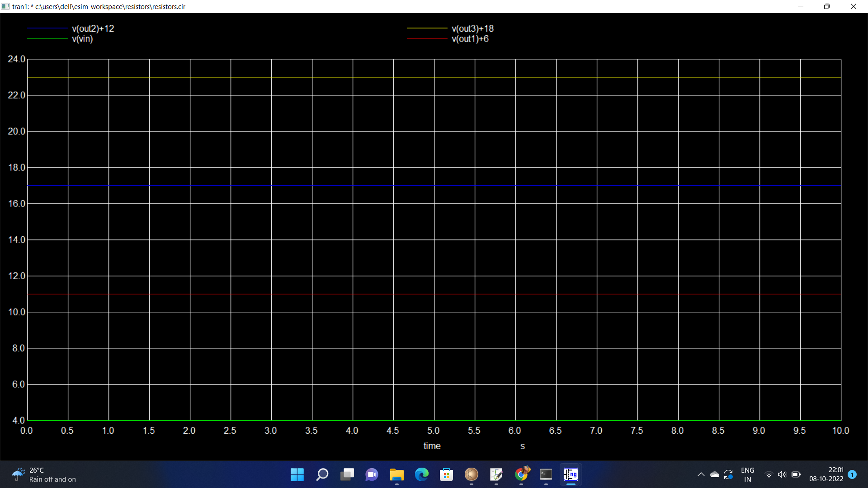Open the Windows Start menu
This screenshot has height=488, width=868.
point(297,474)
